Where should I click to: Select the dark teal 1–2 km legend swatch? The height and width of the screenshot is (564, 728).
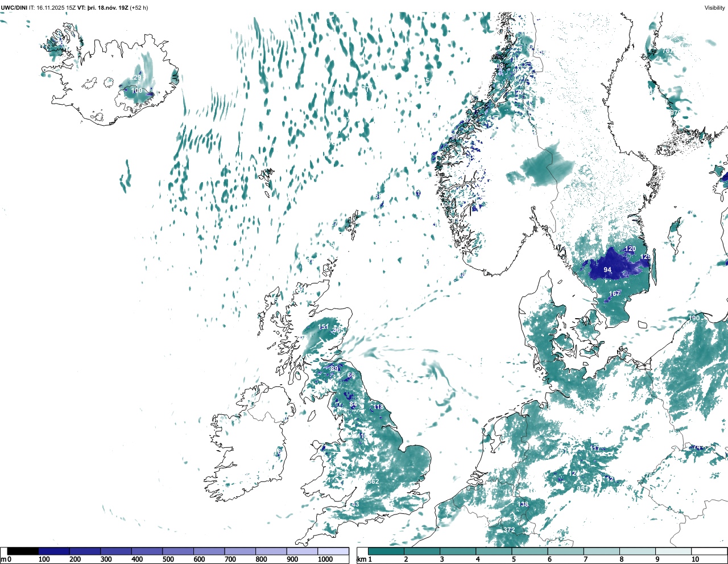click(x=386, y=551)
